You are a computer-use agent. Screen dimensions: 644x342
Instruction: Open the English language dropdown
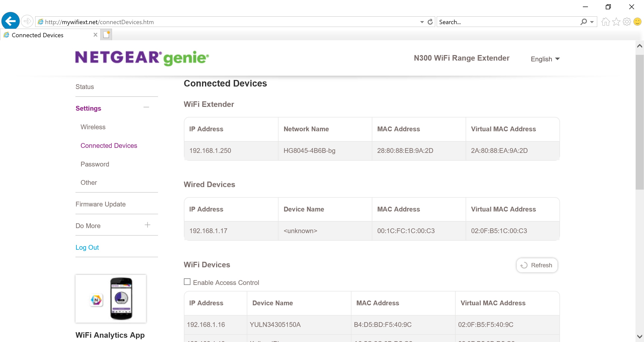[545, 59]
